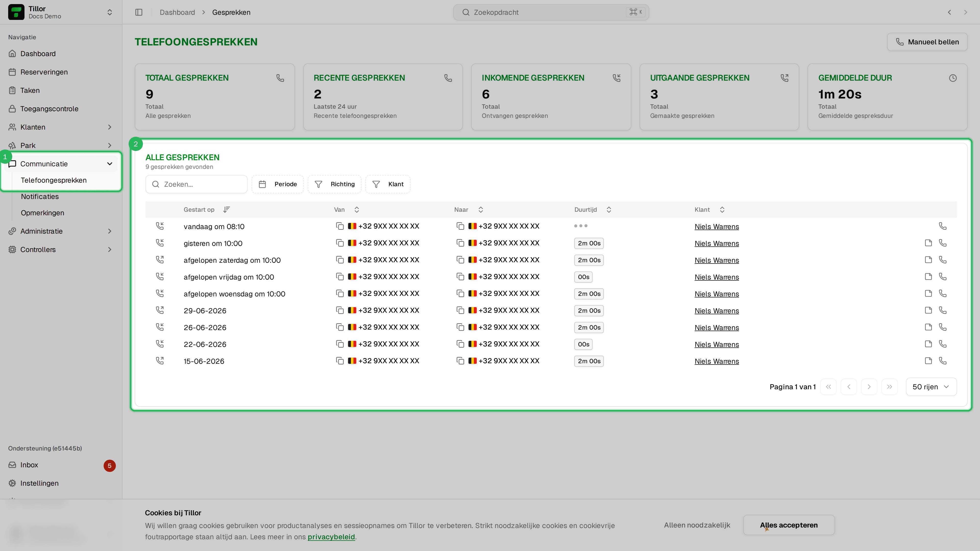This screenshot has width=980, height=551.
Task: Copy the Naar number in 15-06-2026 row
Action: point(460,361)
